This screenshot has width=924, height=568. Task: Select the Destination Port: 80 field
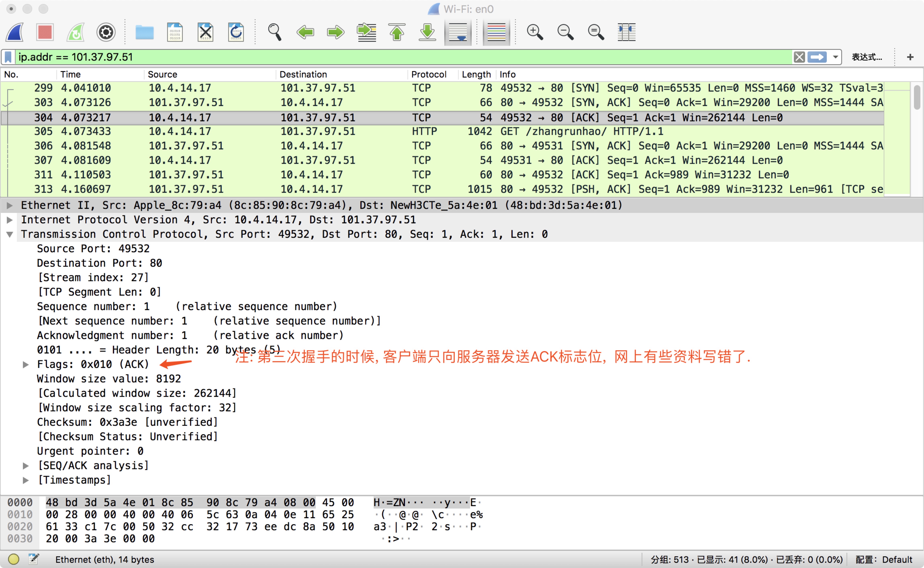coord(100,263)
